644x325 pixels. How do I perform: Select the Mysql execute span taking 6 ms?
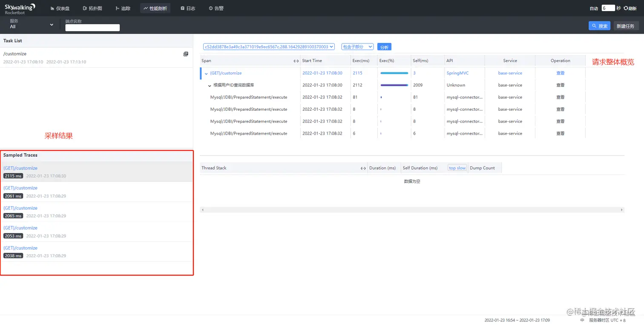click(249, 133)
